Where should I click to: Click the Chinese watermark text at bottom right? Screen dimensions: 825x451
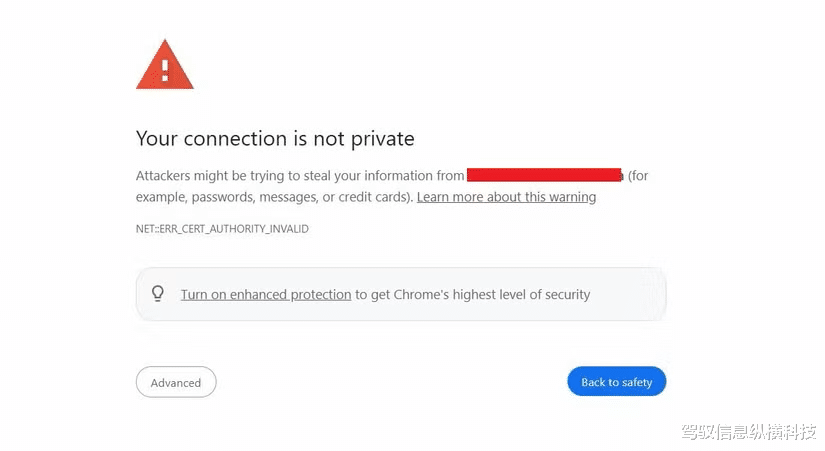click(x=749, y=432)
